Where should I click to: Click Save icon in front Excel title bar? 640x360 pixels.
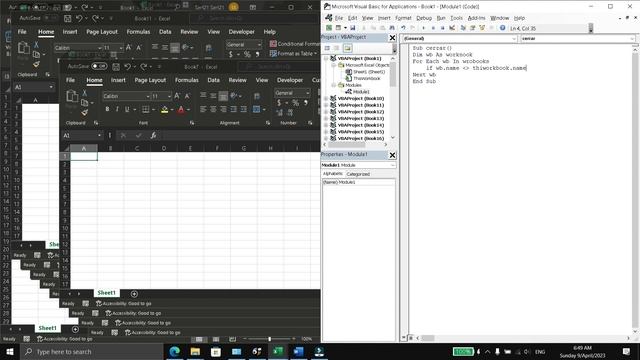pos(116,67)
